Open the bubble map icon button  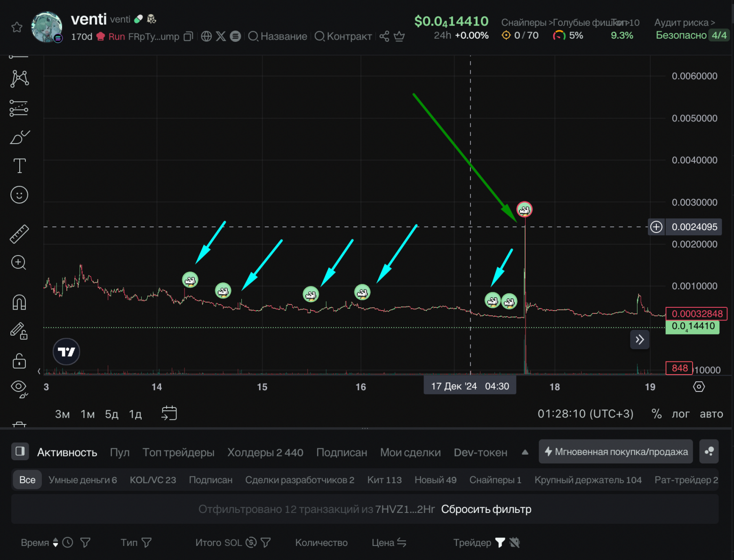(x=709, y=452)
